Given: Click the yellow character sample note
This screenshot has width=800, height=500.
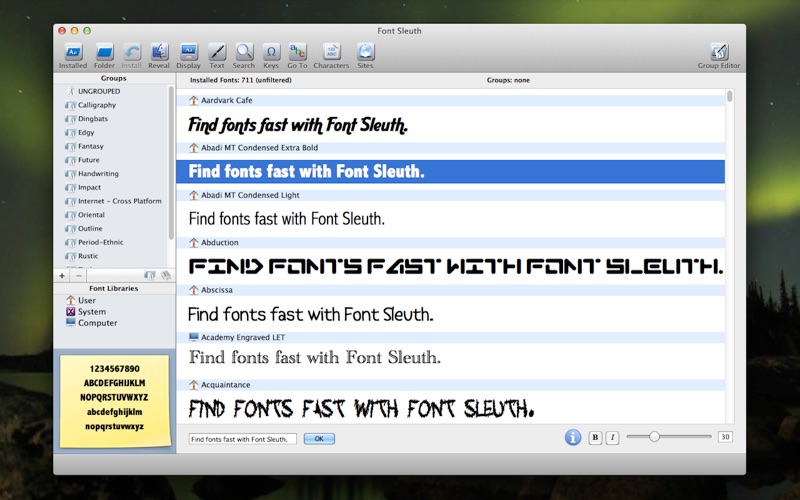Looking at the screenshot, I should [115, 402].
